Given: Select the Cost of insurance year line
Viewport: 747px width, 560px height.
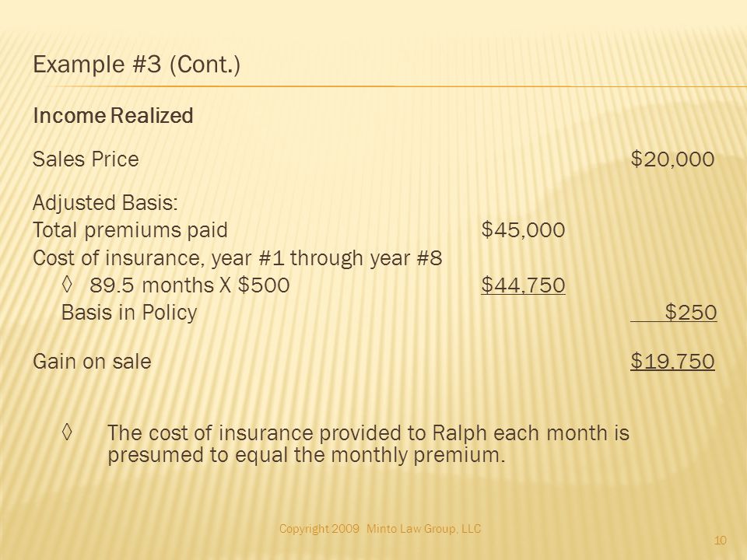Looking at the screenshot, I should [x=237, y=258].
